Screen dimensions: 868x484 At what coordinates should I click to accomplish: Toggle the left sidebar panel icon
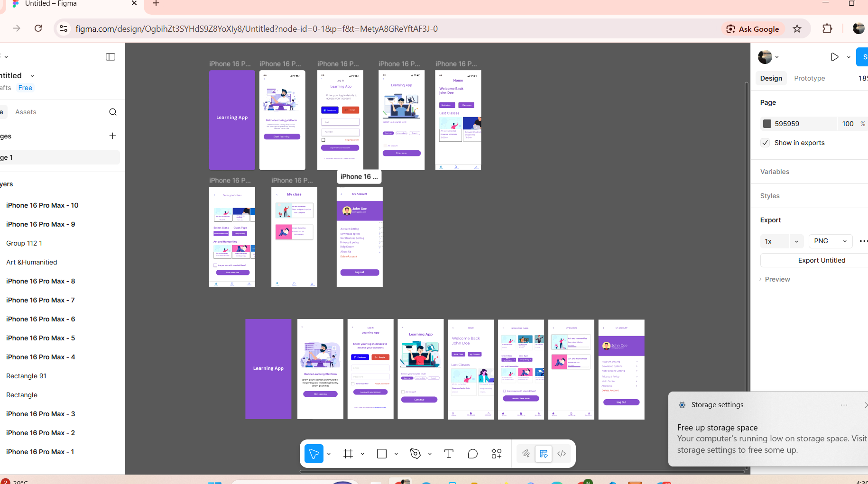(x=111, y=57)
